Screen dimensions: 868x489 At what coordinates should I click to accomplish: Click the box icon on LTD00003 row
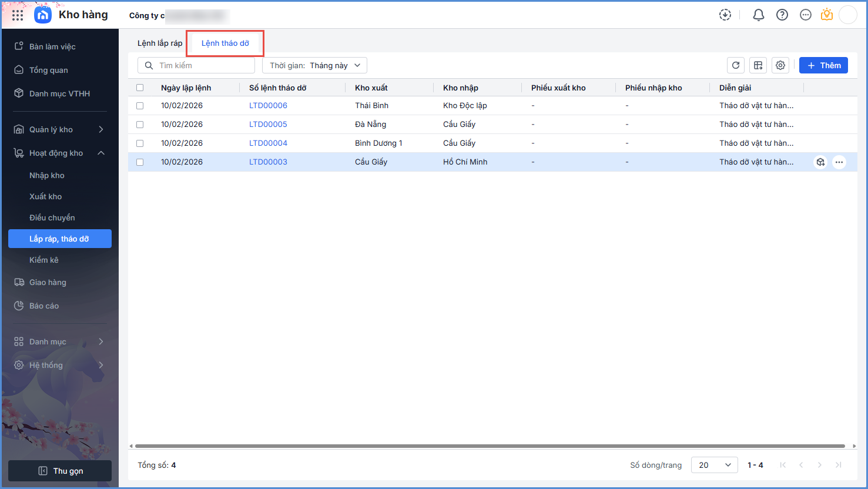tap(820, 162)
